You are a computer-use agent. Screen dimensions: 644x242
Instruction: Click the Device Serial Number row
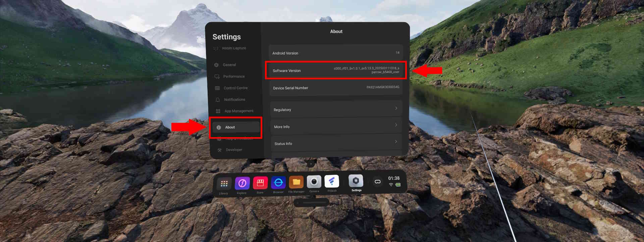[336, 88]
